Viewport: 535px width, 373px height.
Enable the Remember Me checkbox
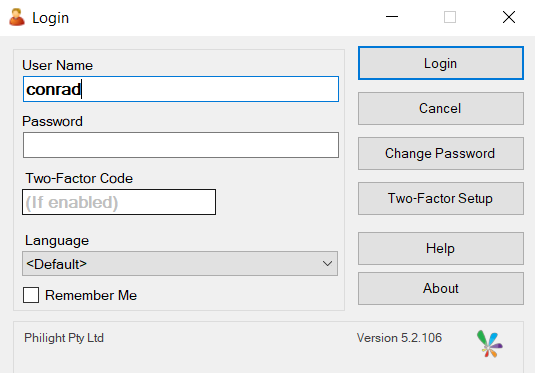point(31,295)
